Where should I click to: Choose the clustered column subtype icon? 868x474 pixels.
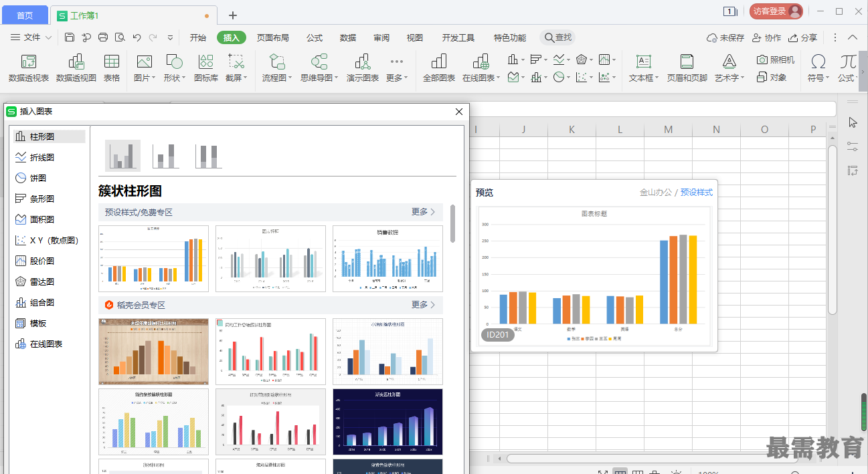point(123,156)
